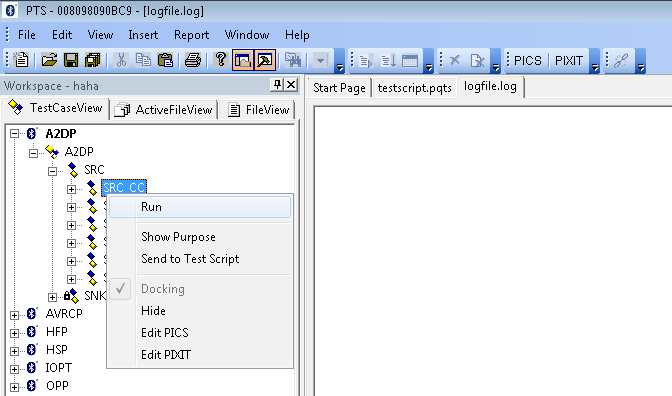Open the Edit menu

tap(62, 35)
